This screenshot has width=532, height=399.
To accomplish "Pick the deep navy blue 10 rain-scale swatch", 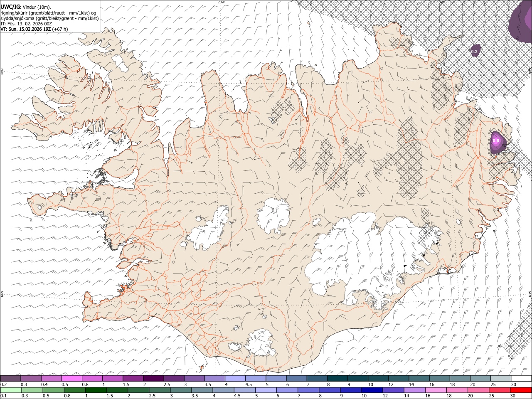I will point(372,390).
